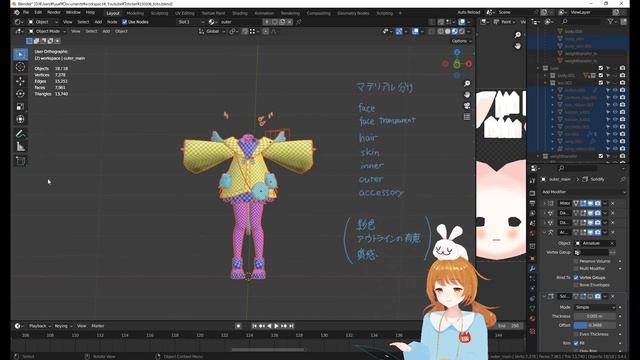
Task: Remove the Mirror modifier with its X
Action: 613,203
